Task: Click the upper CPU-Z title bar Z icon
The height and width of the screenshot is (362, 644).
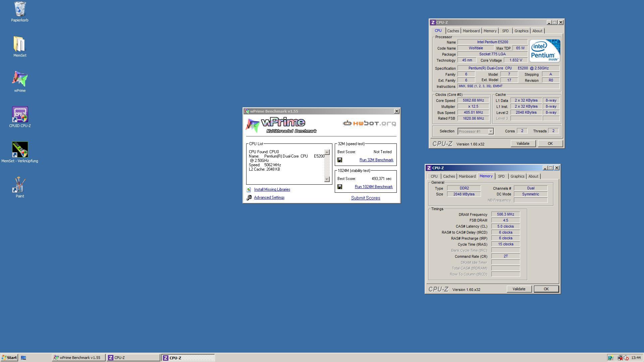Action: pos(433,22)
